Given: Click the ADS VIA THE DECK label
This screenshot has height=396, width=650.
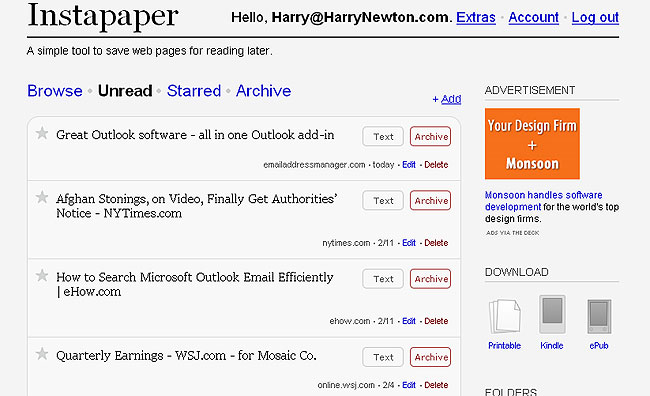Looking at the screenshot, I should [x=513, y=233].
